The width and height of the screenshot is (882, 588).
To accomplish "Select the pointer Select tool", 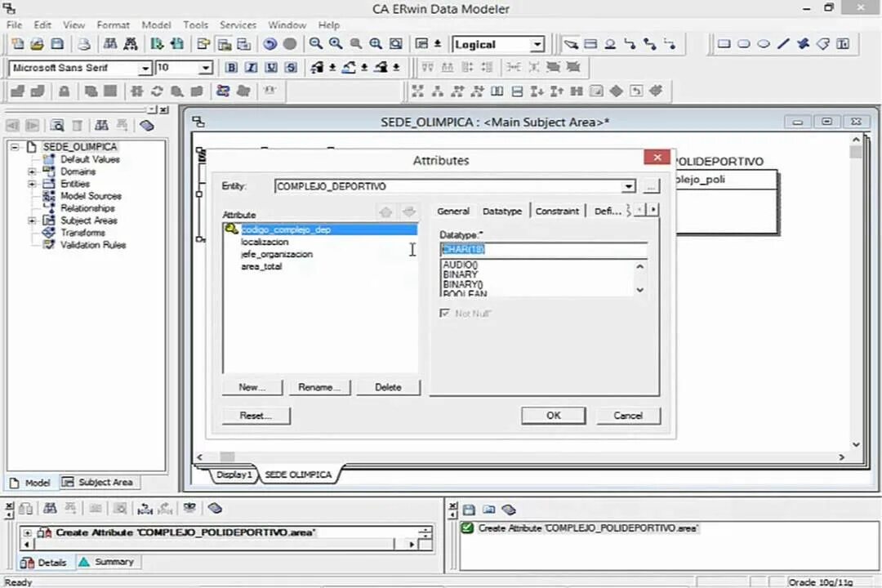I will point(571,44).
